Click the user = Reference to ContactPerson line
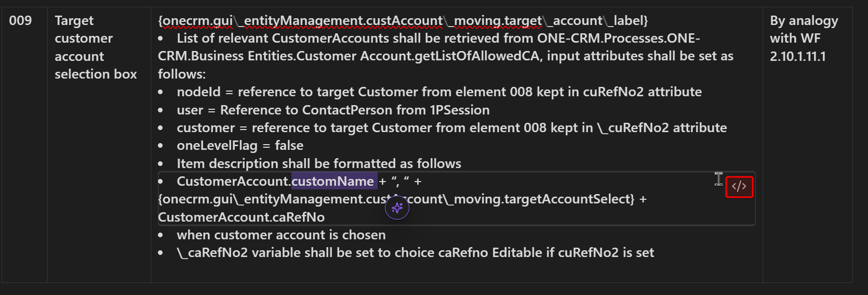Viewport: 868px width, 295px height. [333, 110]
